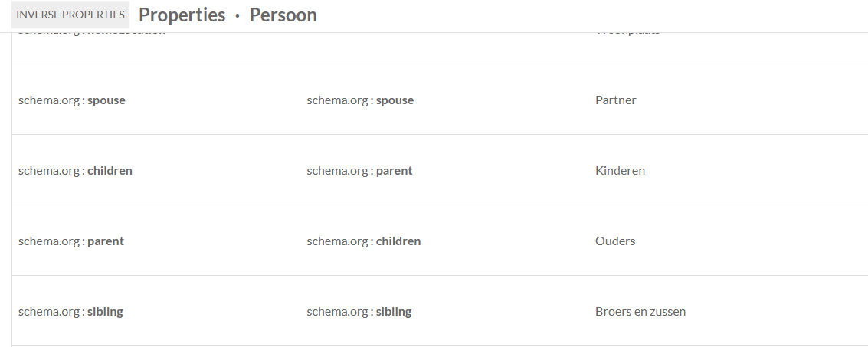Click the Persoon title in header
The width and height of the screenshot is (868, 347).
pyautogui.click(x=283, y=15)
